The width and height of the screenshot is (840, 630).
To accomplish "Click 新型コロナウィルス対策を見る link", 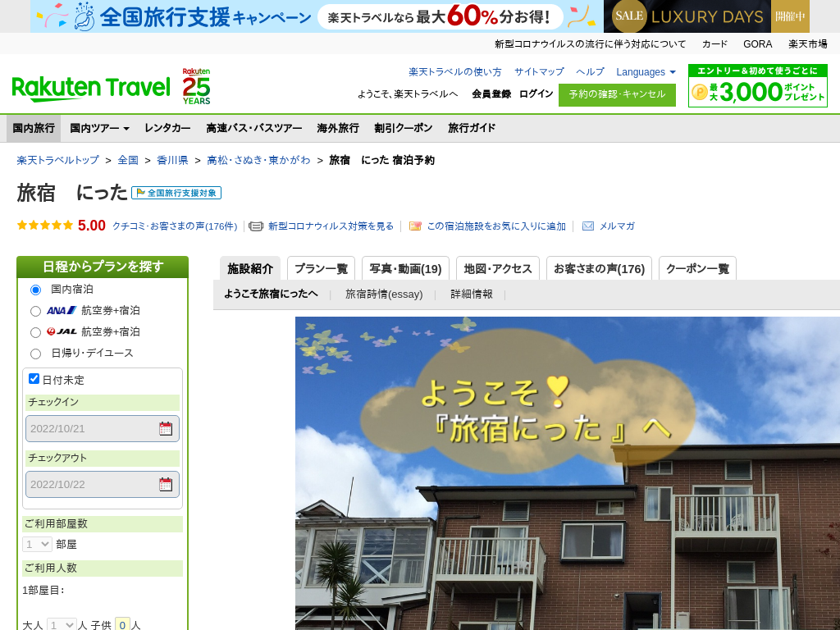I will pyautogui.click(x=331, y=226).
